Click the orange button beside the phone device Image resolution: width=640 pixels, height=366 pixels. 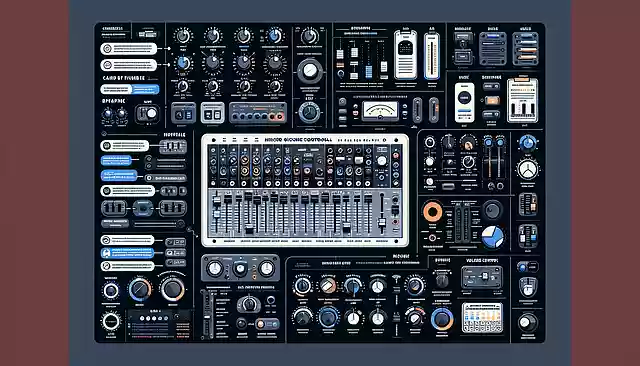point(491,100)
